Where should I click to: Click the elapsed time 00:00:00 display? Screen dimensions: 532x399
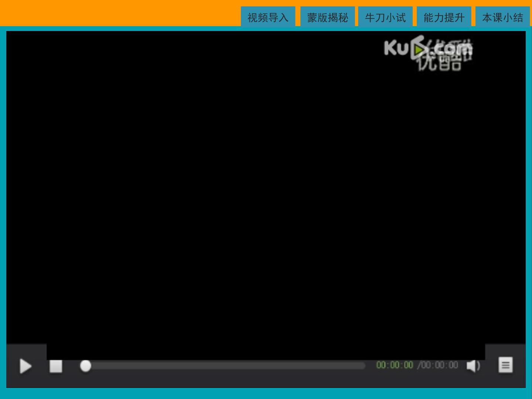(x=395, y=365)
